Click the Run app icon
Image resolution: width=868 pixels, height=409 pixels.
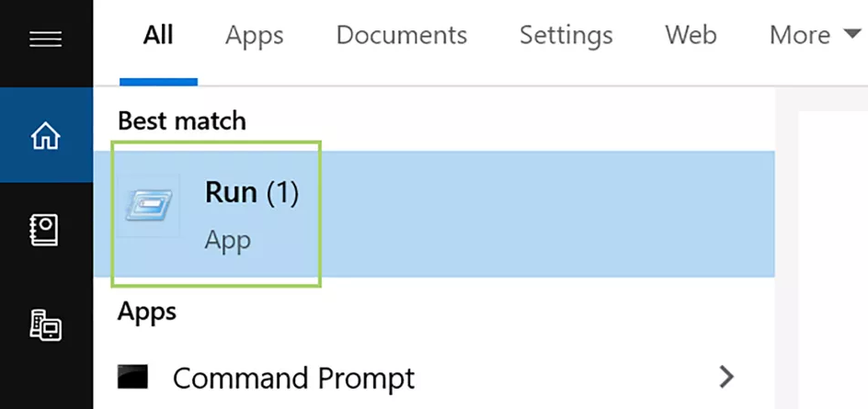149,205
